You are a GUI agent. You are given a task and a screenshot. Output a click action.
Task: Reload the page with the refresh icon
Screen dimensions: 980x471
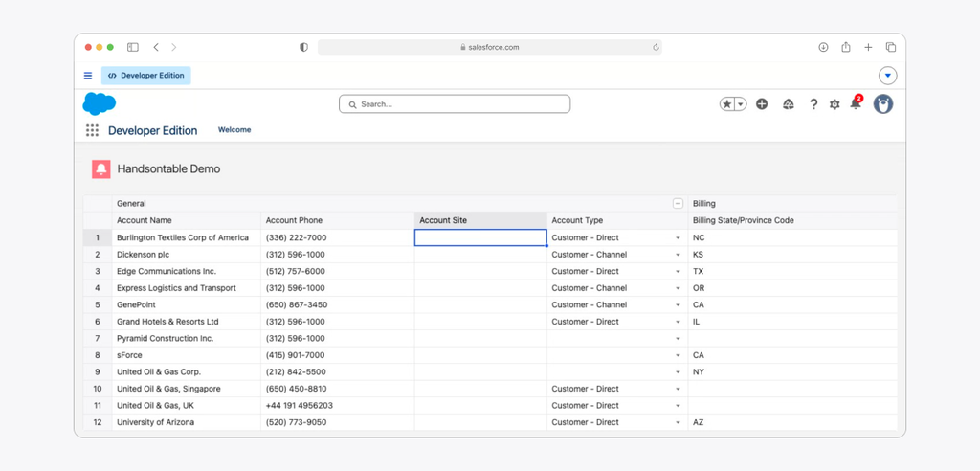656,47
